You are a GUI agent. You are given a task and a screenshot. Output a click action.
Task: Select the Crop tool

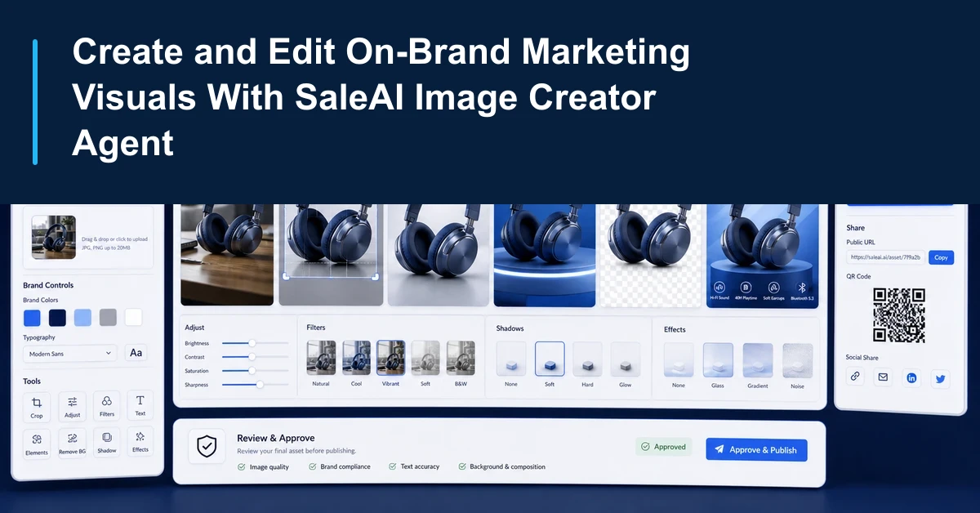[x=37, y=407]
